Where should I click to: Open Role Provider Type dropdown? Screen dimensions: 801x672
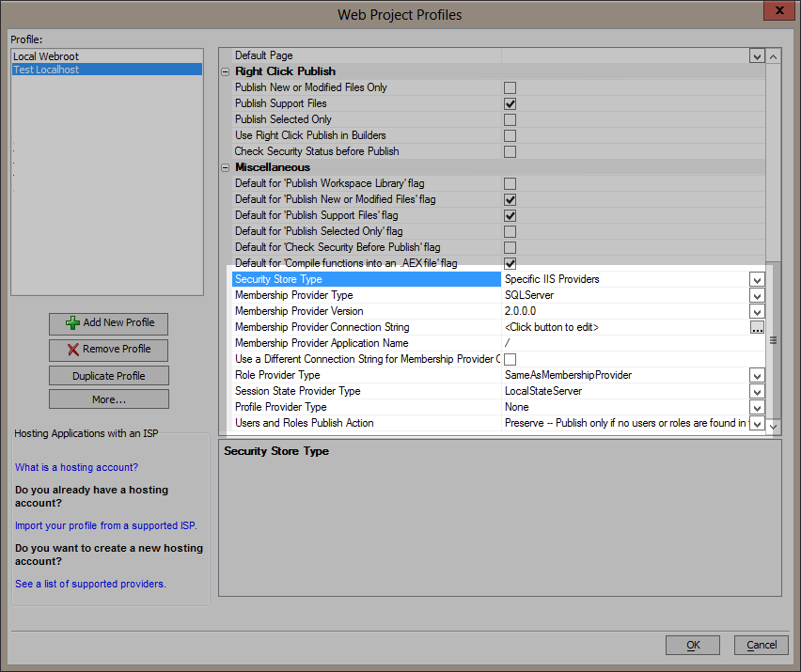(757, 375)
